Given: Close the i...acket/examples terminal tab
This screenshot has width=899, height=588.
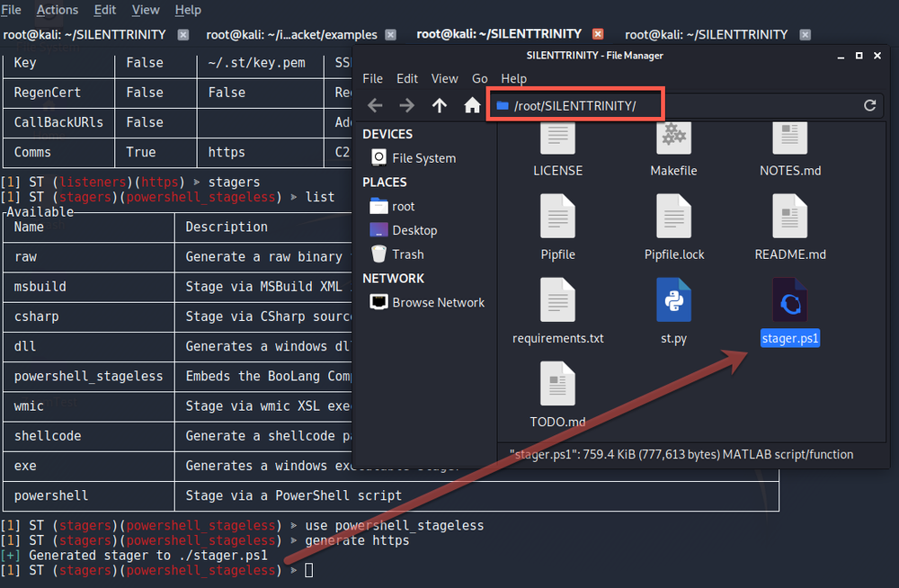Looking at the screenshot, I should click(390, 34).
